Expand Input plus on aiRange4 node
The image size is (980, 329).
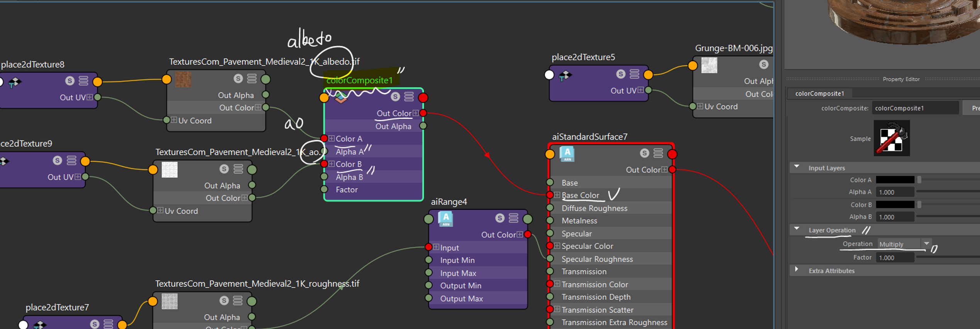click(436, 247)
